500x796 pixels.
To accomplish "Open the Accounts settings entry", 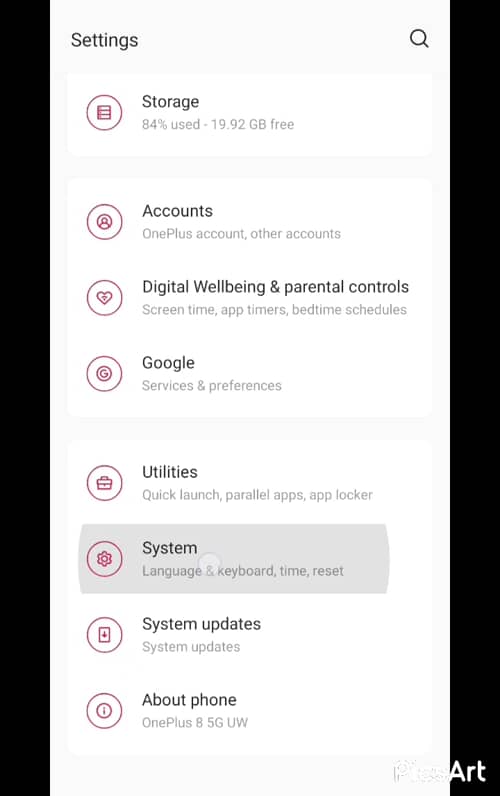I will pos(249,222).
